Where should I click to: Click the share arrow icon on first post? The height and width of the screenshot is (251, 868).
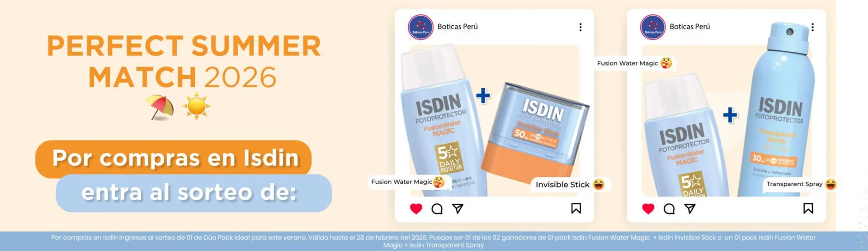tap(458, 208)
